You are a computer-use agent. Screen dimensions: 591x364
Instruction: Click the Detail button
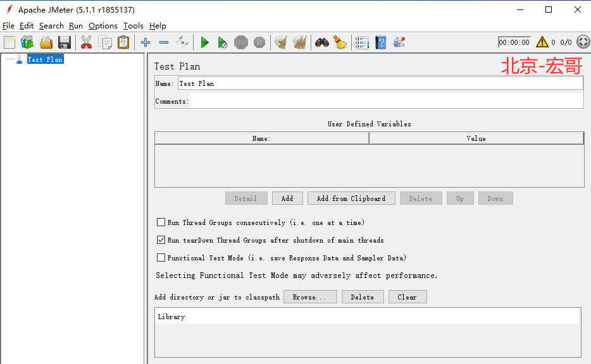pyautogui.click(x=246, y=198)
